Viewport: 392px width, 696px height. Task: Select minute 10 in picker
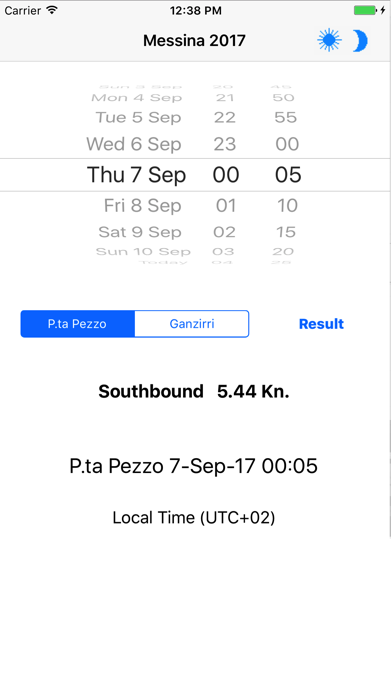(x=287, y=206)
